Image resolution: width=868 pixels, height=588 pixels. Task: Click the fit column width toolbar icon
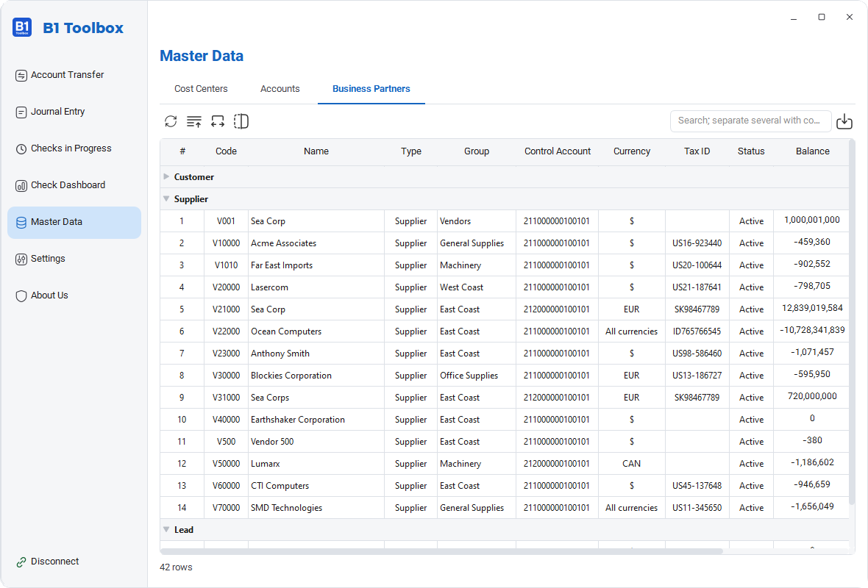point(218,121)
